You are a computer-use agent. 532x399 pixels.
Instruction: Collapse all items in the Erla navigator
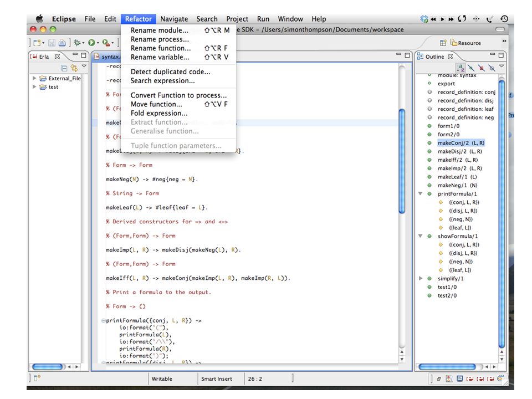64,68
